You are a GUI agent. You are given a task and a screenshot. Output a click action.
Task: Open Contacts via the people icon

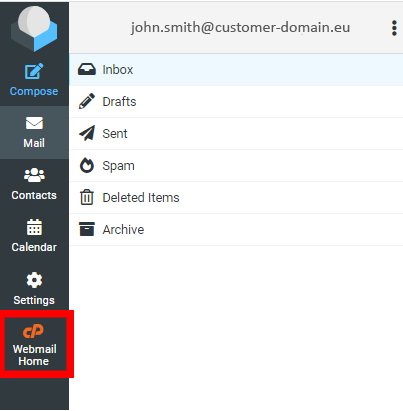34,175
